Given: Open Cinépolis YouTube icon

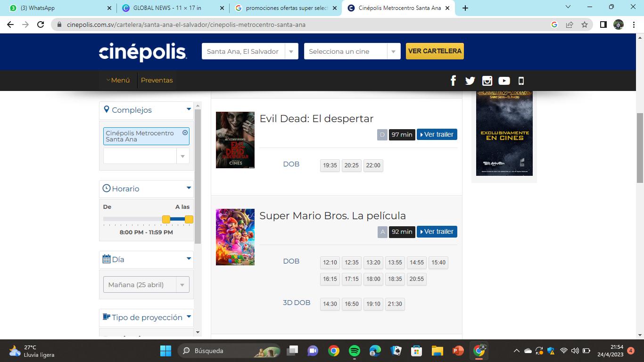Looking at the screenshot, I should [x=504, y=81].
